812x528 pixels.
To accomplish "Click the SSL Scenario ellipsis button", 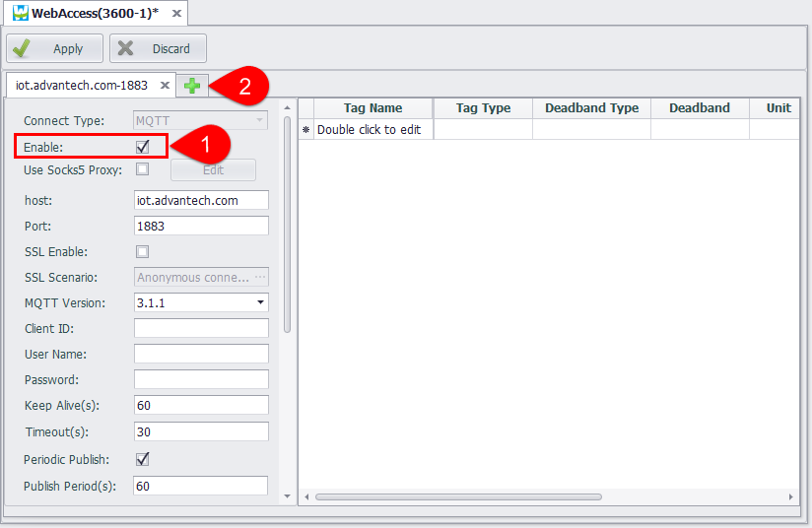I will pyautogui.click(x=260, y=278).
